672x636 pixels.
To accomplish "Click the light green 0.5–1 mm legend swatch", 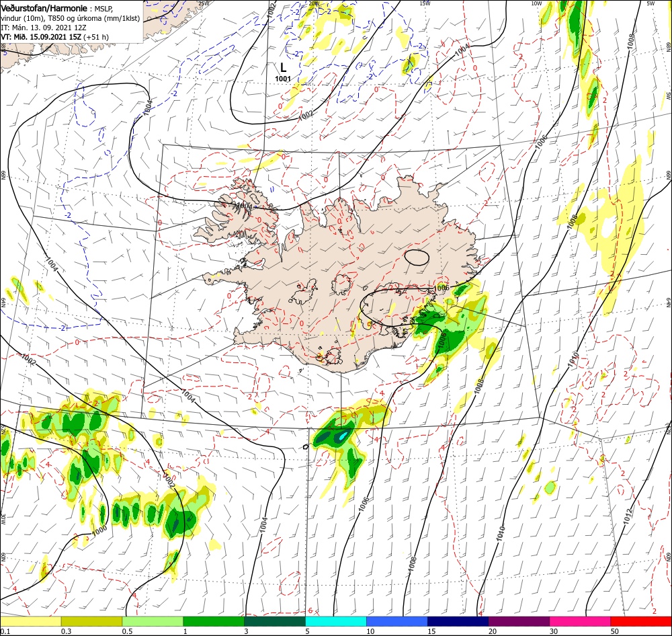I will (153, 621).
